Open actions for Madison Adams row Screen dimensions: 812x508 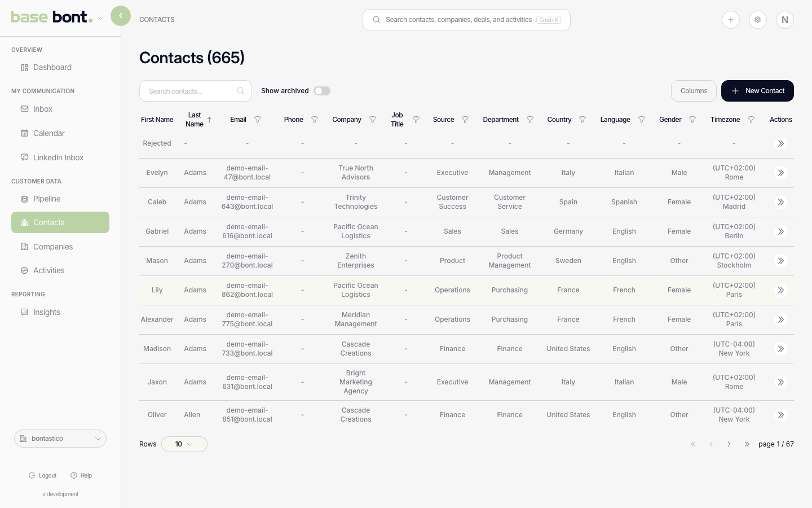pos(781,349)
